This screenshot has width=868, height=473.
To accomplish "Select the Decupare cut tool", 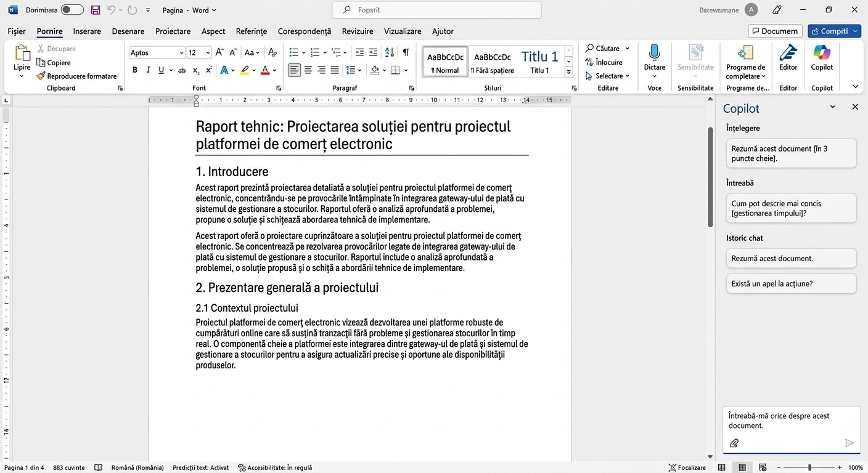I will tap(56, 49).
